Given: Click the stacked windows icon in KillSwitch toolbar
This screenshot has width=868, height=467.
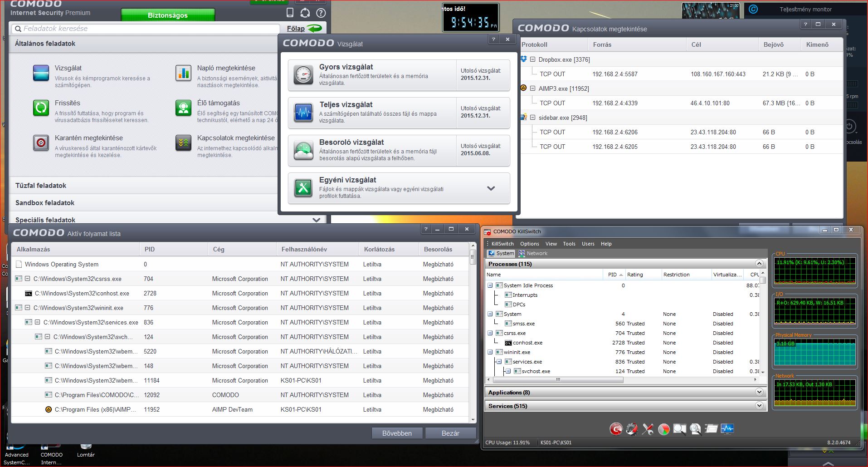Looking at the screenshot, I should (711, 428).
